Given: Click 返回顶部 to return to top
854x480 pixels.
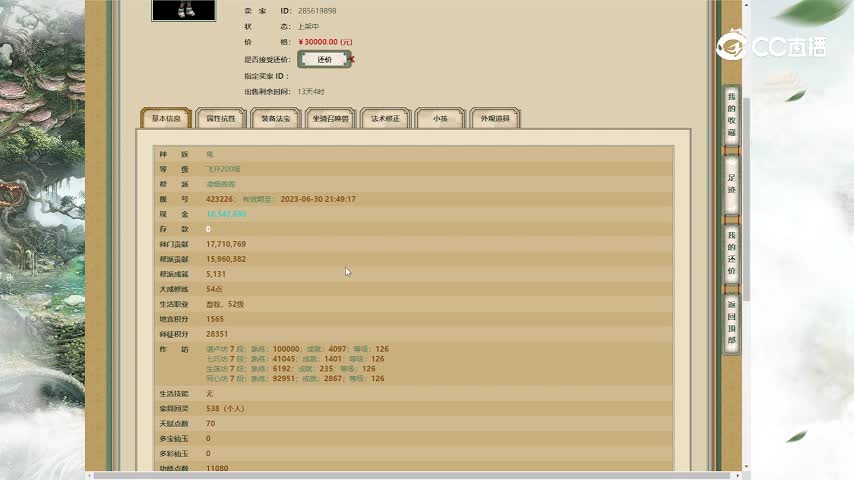Looking at the screenshot, I should [731, 322].
